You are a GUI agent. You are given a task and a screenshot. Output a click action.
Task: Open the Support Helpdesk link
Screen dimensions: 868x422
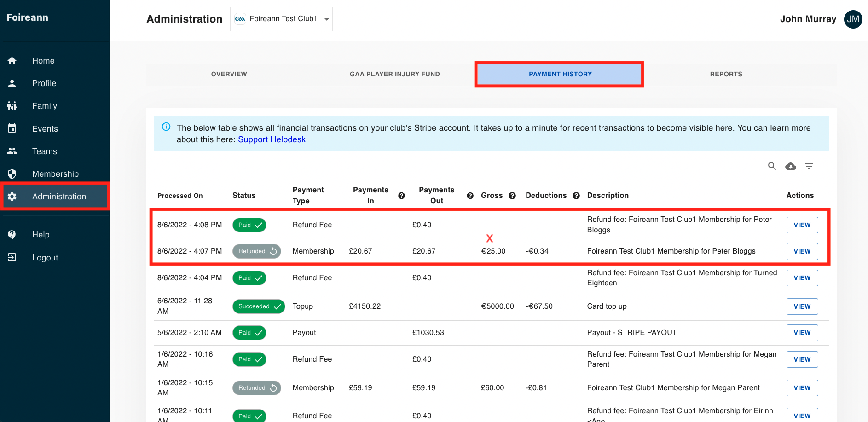[x=272, y=139]
